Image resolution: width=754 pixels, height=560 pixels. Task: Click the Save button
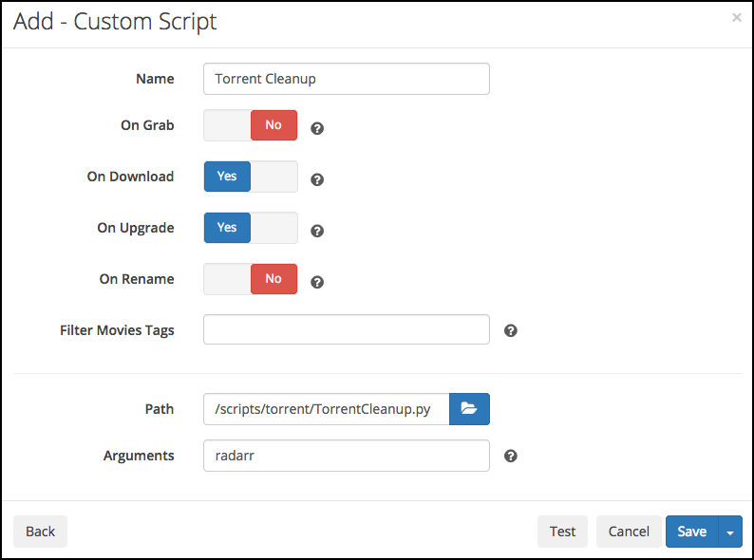(692, 532)
